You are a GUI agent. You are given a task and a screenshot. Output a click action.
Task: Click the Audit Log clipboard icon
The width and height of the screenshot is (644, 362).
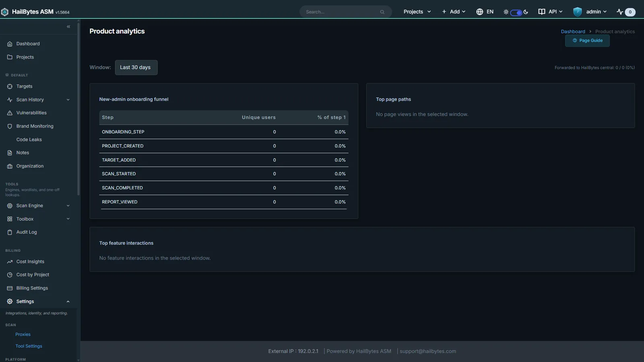(x=10, y=232)
